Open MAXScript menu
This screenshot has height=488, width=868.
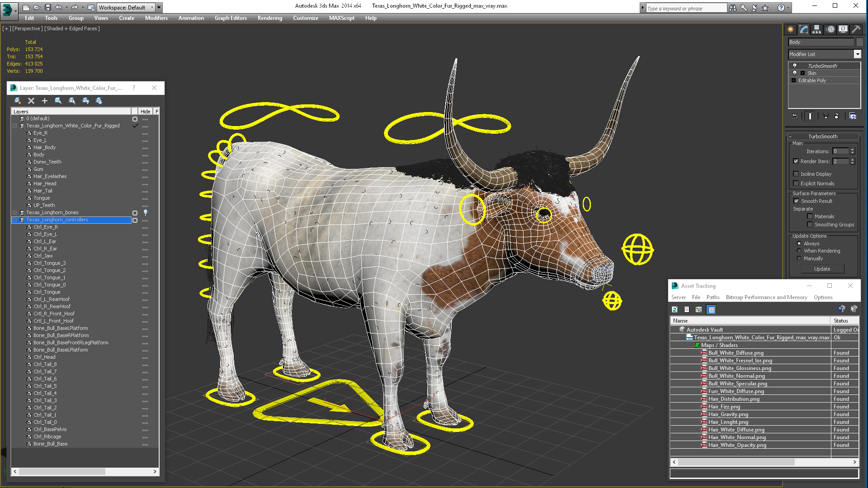342,18
